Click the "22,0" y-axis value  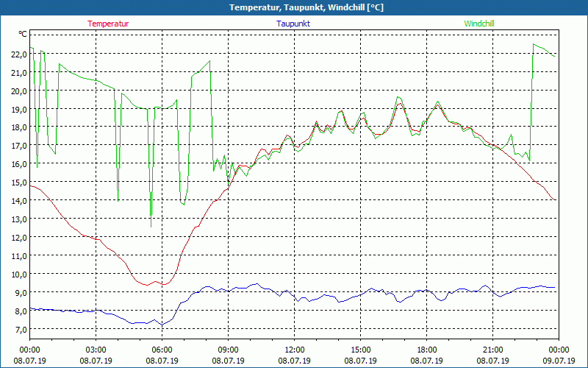(19, 54)
